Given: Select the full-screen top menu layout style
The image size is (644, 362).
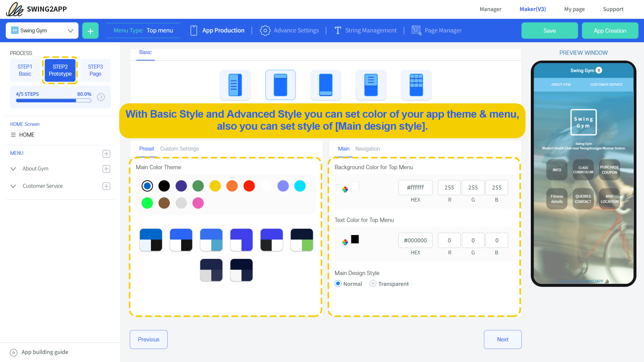Looking at the screenshot, I should [x=280, y=85].
